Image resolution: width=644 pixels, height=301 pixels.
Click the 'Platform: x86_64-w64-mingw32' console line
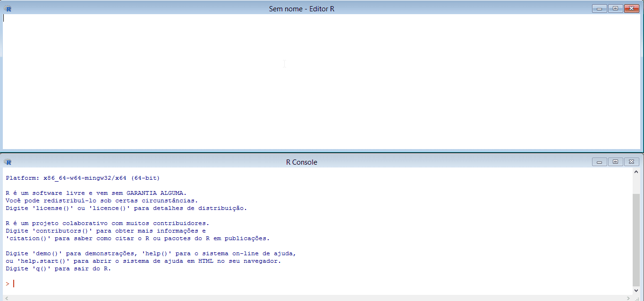pos(83,178)
